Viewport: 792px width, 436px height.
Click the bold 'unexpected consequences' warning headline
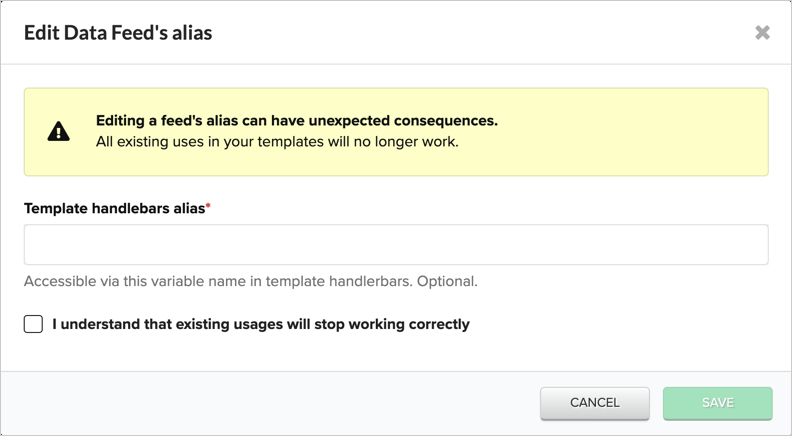(x=297, y=121)
